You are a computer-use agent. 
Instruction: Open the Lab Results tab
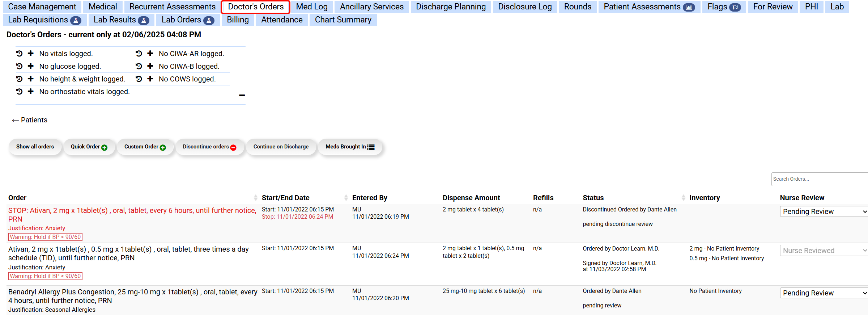coord(121,20)
